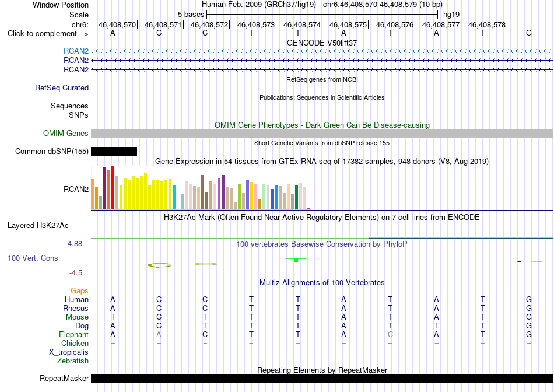Select the Common dbSNP(155) track label
Screen dimensions: 554x392
pyautogui.click(x=52, y=151)
